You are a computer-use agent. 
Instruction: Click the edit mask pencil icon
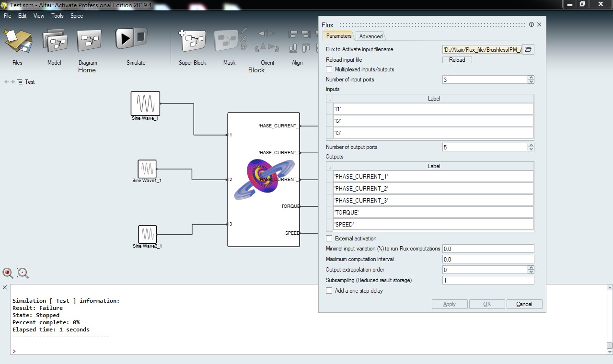[x=243, y=31]
